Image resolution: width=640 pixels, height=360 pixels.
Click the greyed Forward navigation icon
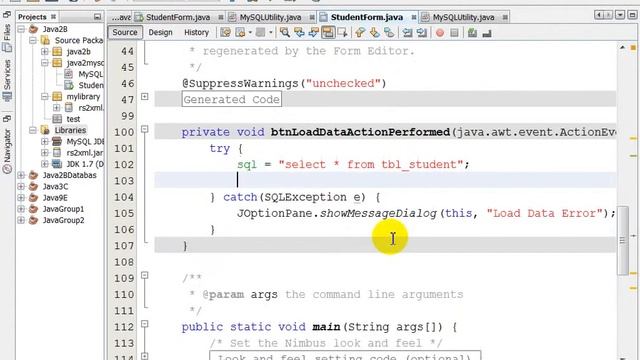260,33
